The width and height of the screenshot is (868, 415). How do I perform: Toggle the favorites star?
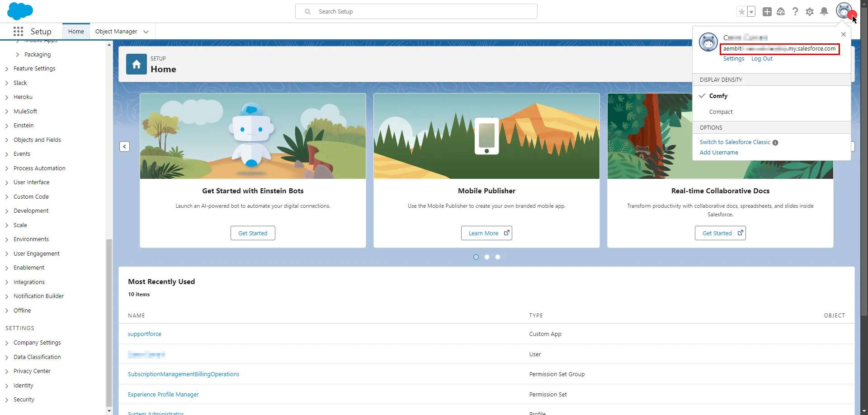point(741,11)
